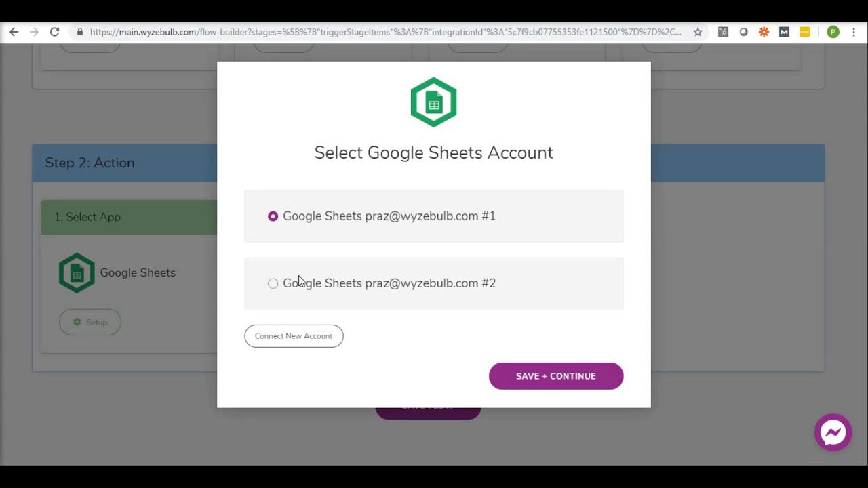
Task: Click the 1. Select App header
Action: coord(129,217)
